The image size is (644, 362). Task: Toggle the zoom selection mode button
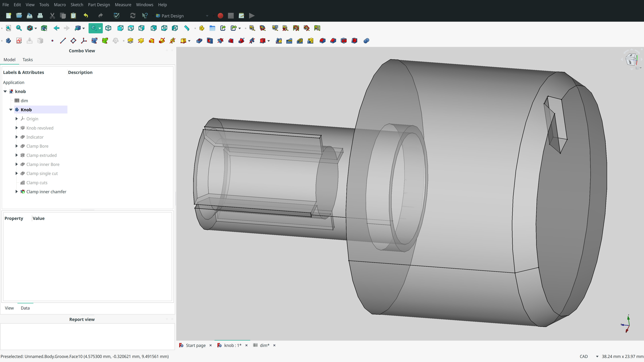click(x=94, y=28)
